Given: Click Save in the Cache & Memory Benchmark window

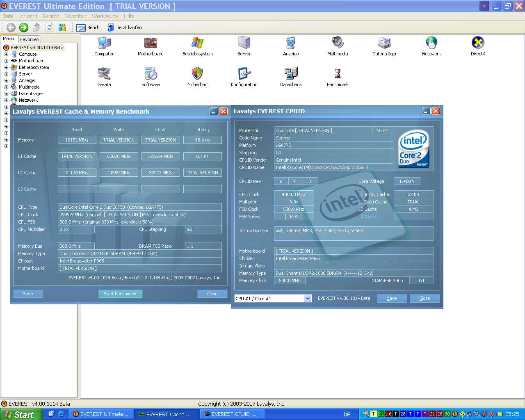Looking at the screenshot, I should click(28, 294).
